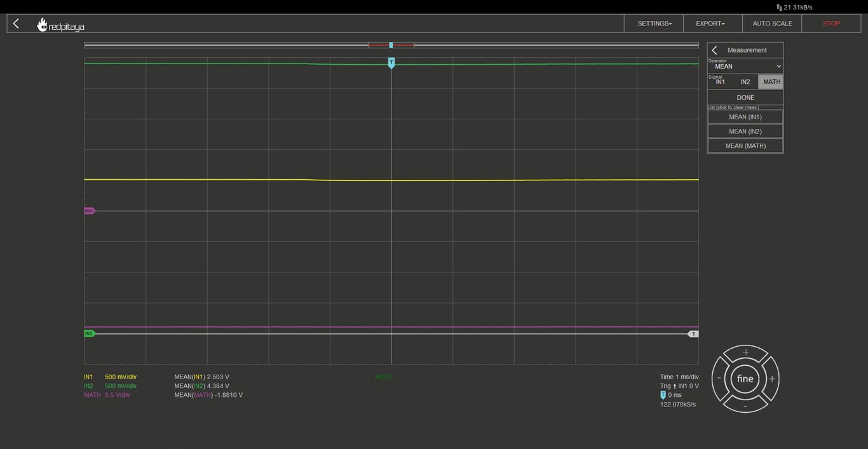Select IN2 as measurement signal
The image size is (868, 449).
pyautogui.click(x=745, y=82)
